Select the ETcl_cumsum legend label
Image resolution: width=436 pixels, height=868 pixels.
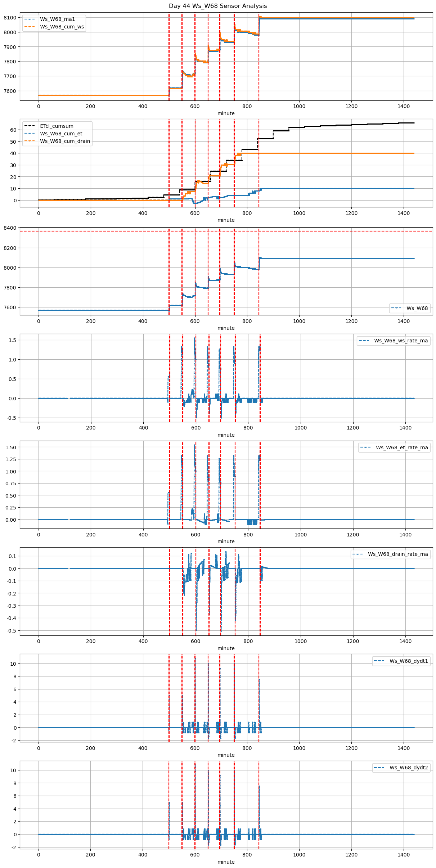pos(57,126)
